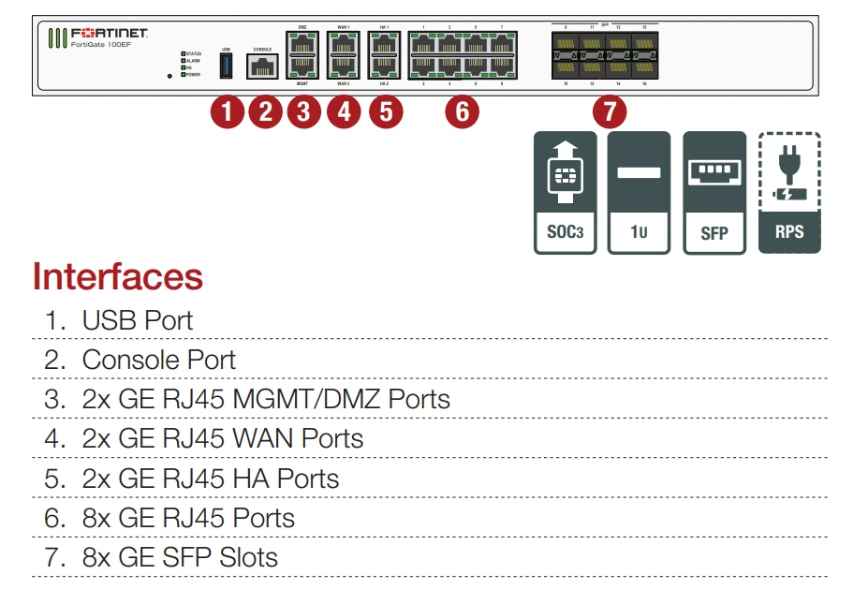868x604 pixels.
Task: Click callout marker number 1
Action: pos(227,110)
